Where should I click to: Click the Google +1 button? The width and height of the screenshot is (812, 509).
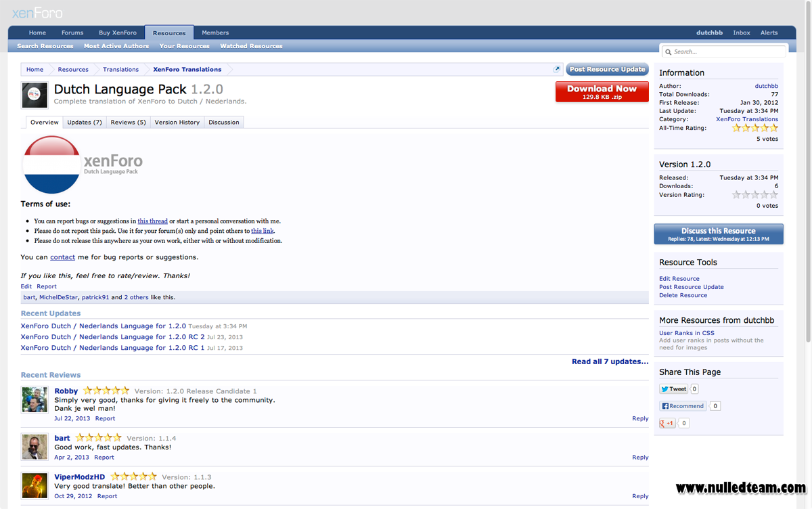tap(667, 423)
